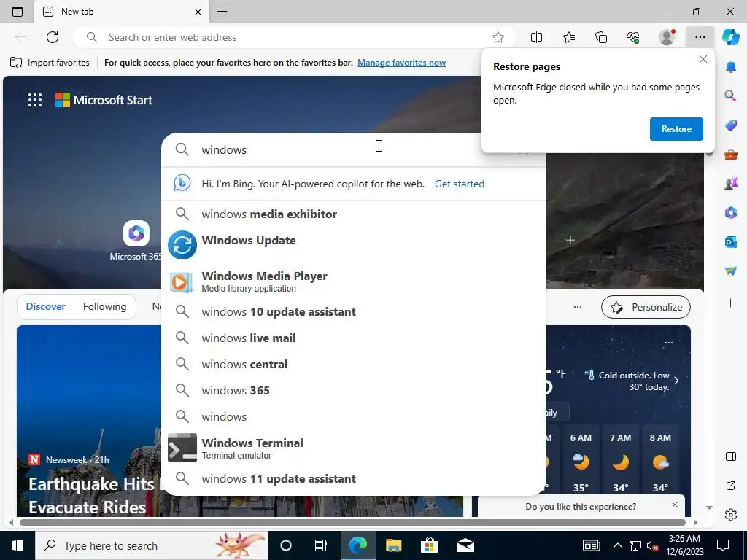Open sidebar settings gear icon
This screenshot has height=560, width=747.
pos(730,515)
